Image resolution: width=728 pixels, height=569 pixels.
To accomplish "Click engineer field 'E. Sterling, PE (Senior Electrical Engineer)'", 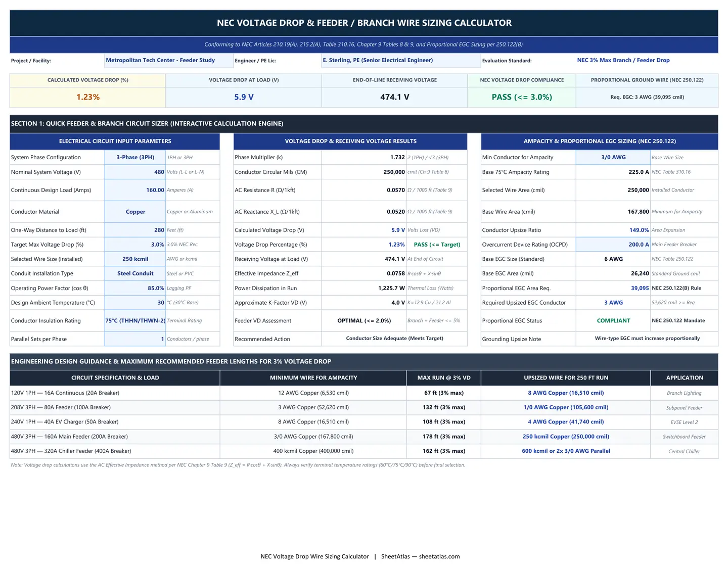I will coord(401,61).
